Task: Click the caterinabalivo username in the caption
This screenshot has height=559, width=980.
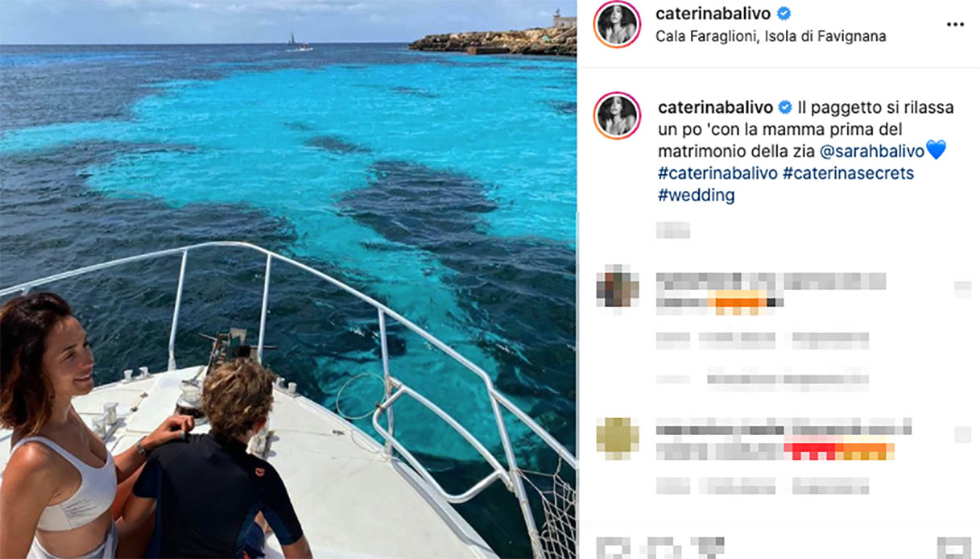Action: coord(716,108)
